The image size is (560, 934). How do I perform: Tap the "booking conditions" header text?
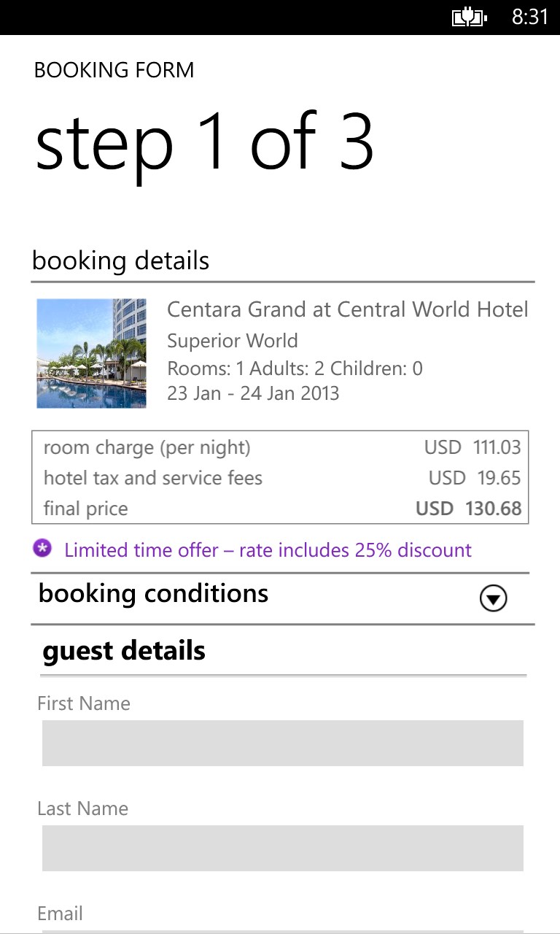[153, 593]
